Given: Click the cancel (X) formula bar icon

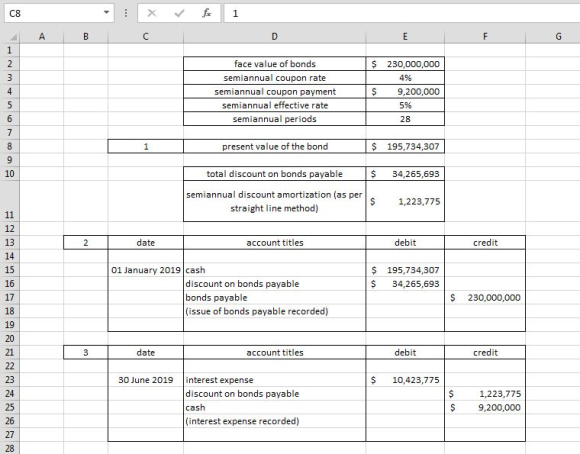Looking at the screenshot, I should 152,13.
